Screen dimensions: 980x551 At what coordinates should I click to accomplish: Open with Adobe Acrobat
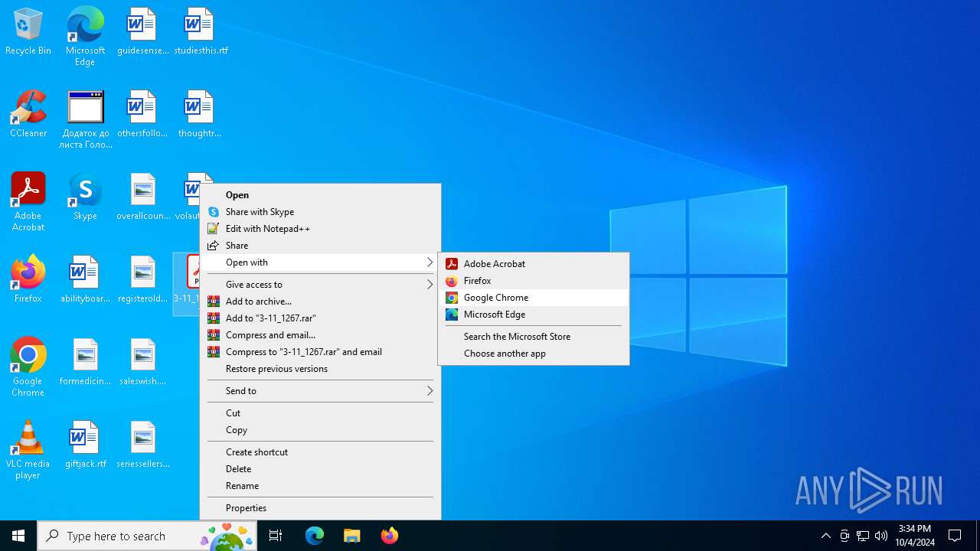534,264
